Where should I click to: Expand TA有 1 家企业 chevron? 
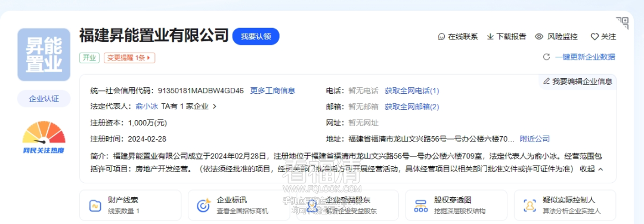click(x=214, y=107)
